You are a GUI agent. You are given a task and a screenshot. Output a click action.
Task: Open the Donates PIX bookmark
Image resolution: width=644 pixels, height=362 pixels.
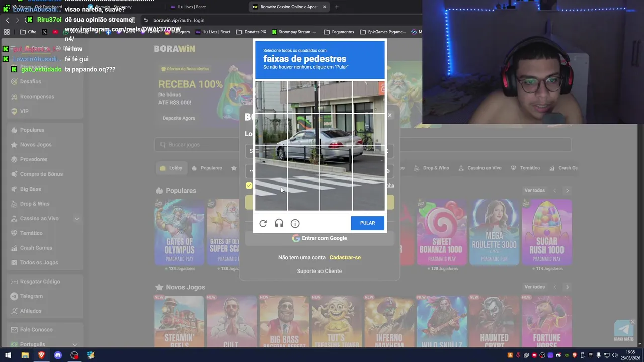coord(251,32)
